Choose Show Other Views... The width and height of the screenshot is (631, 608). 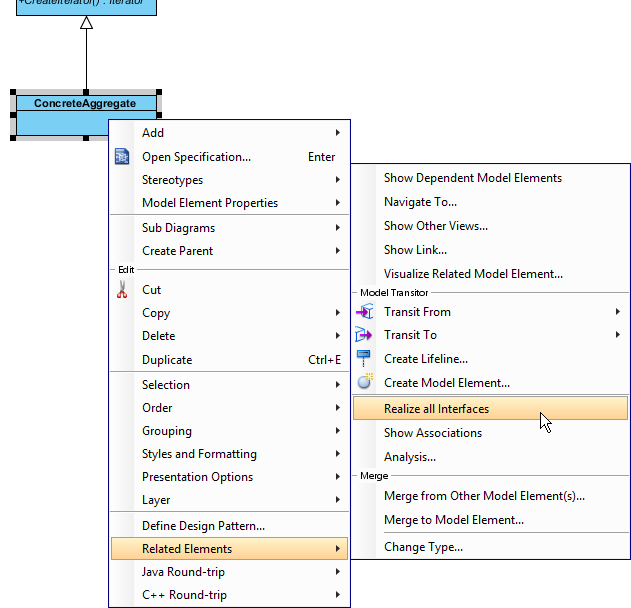click(x=491, y=226)
